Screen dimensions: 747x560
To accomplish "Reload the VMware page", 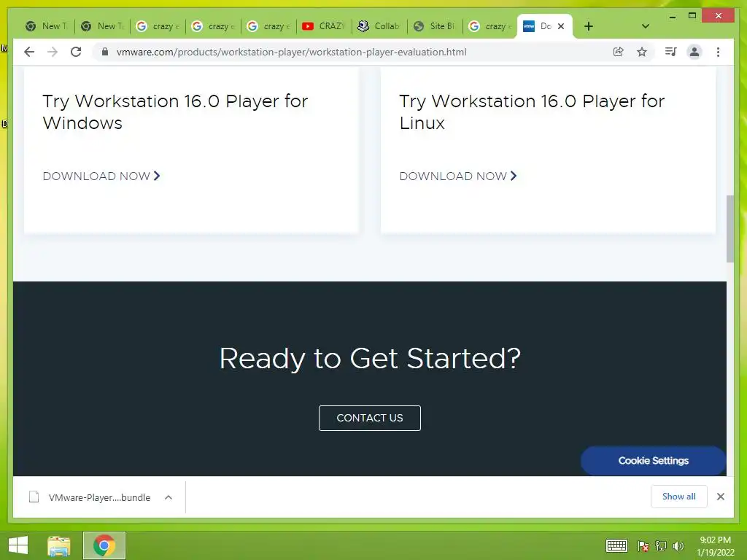I will click(x=76, y=52).
